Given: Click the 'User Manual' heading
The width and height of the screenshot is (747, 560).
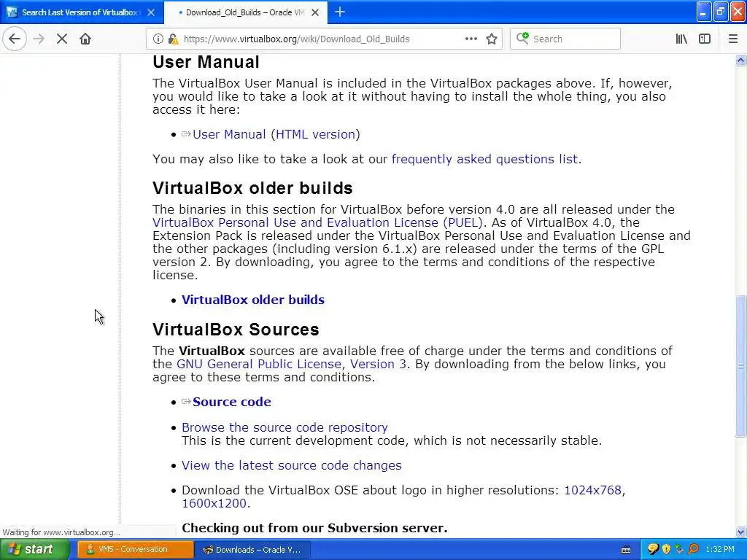Looking at the screenshot, I should (x=206, y=63).
